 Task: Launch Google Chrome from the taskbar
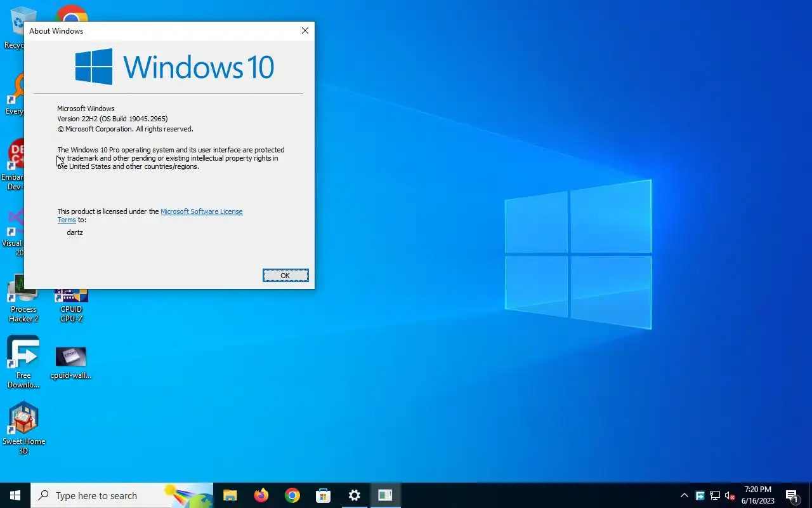tap(292, 495)
